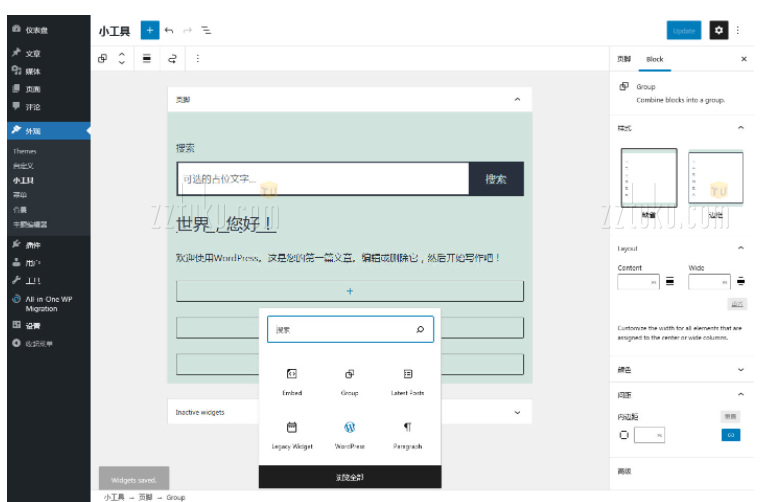Open block options three-dot menu in toolbar

click(197, 59)
